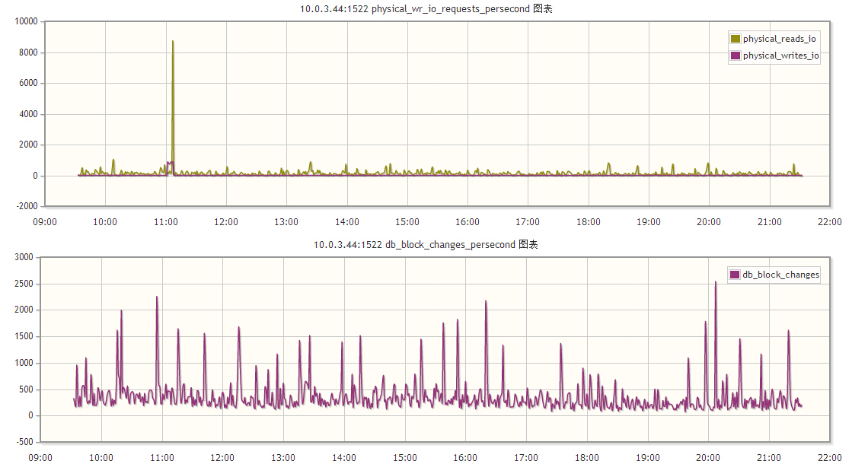Viewport: 868px width, 464px height.
Task: Click the physical_reads_io olive legend swatch
Action: point(736,39)
